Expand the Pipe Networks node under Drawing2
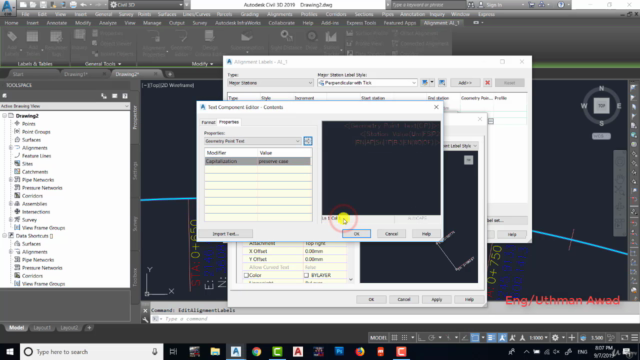The width and height of the screenshot is (640, 360). (11, 180)
